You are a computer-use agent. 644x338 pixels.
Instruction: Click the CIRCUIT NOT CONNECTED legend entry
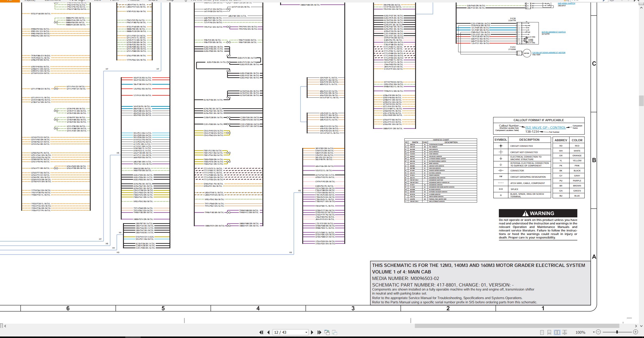[x=524, y=152]
